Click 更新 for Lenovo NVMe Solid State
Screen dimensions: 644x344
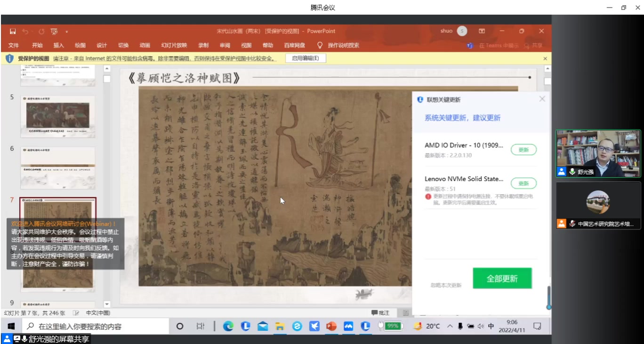(523, 183)
